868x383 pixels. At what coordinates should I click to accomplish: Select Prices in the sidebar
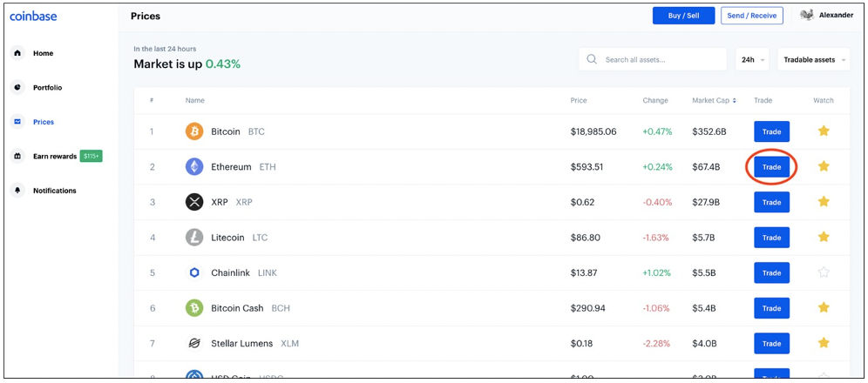[x=44, y=122]
